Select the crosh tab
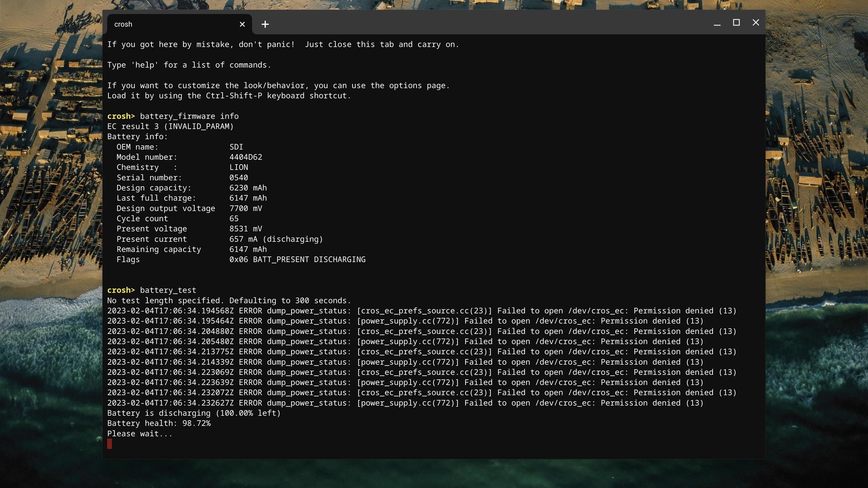Screen dimensions: 868x488 click(x=172, y=24)
